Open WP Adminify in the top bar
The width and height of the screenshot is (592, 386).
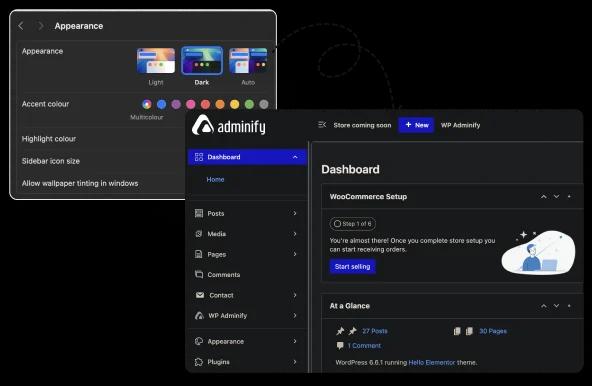pos(460,125)
